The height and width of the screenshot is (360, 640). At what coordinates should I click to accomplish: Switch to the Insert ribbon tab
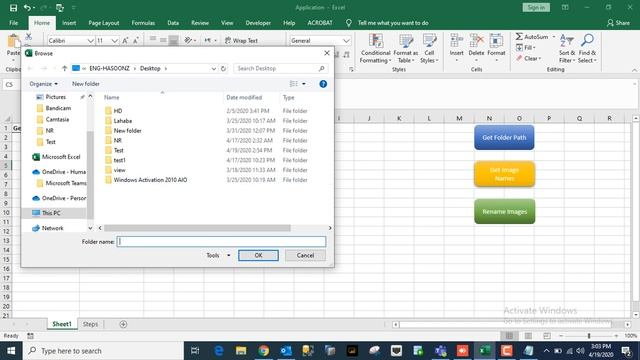[69, 23]
